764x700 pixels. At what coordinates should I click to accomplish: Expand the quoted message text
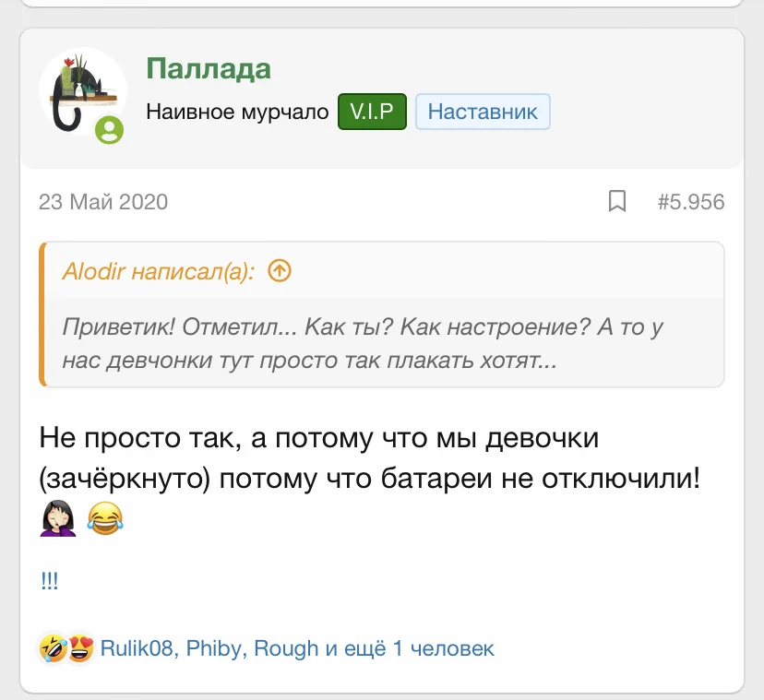pyautogui.click(x=363, y=343)
